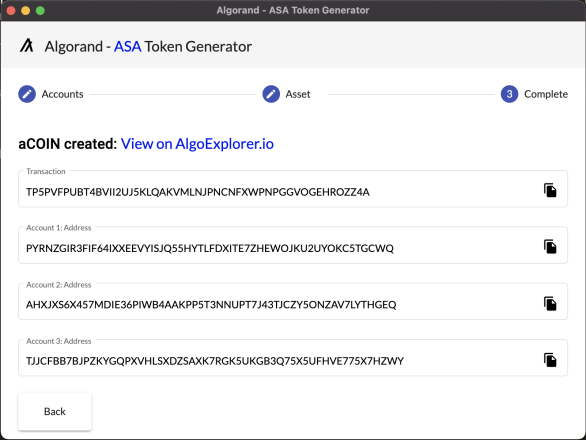Click the green fullscreen window button
586x440 pixels.
(x=40, y=10)
